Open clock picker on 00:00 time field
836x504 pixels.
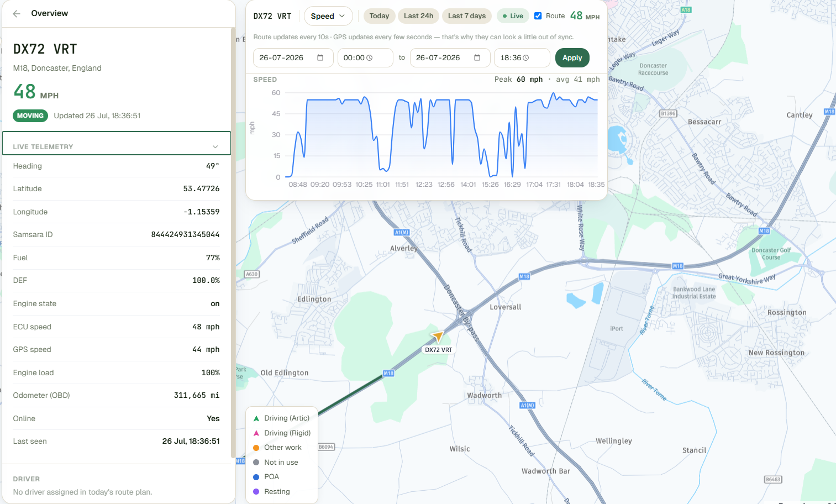tap(370, 58)
